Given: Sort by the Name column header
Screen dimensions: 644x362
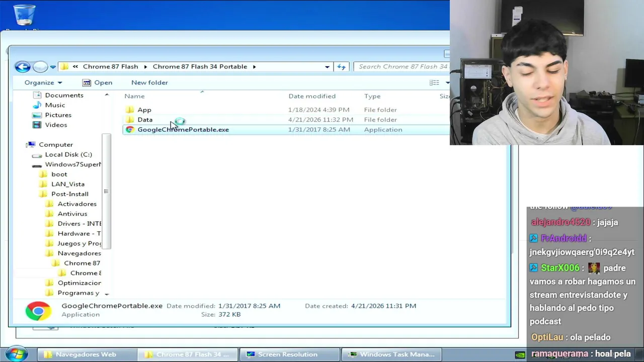Looking at the screenshot, I should (134, 96).
